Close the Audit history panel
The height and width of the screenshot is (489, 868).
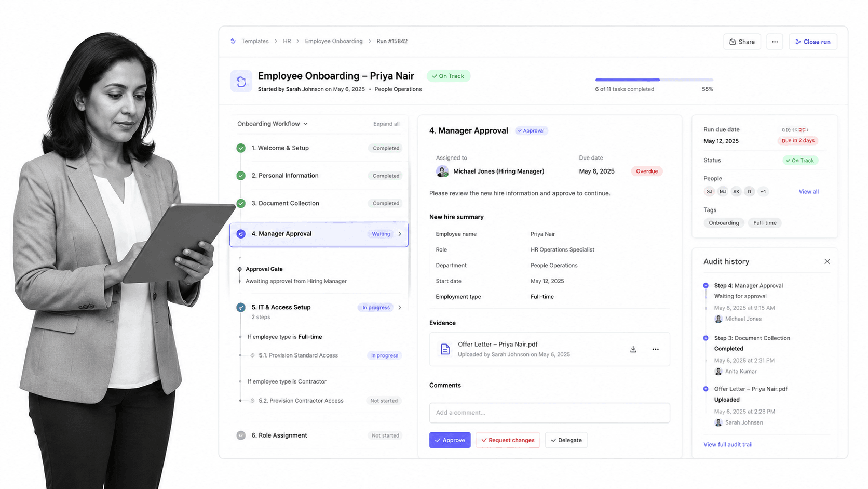pos(827,261)
